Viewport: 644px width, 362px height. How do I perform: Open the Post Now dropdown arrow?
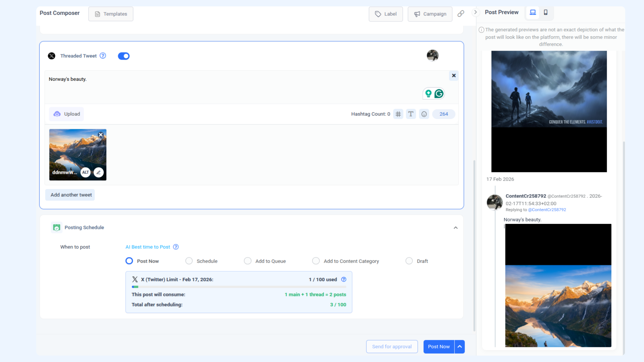(460, 347)
